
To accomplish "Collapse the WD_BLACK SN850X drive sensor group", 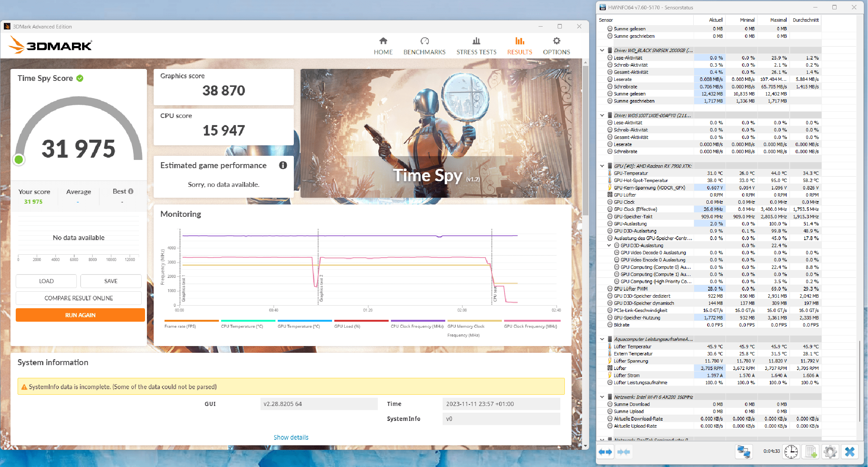I will click(x=602, y=50).
